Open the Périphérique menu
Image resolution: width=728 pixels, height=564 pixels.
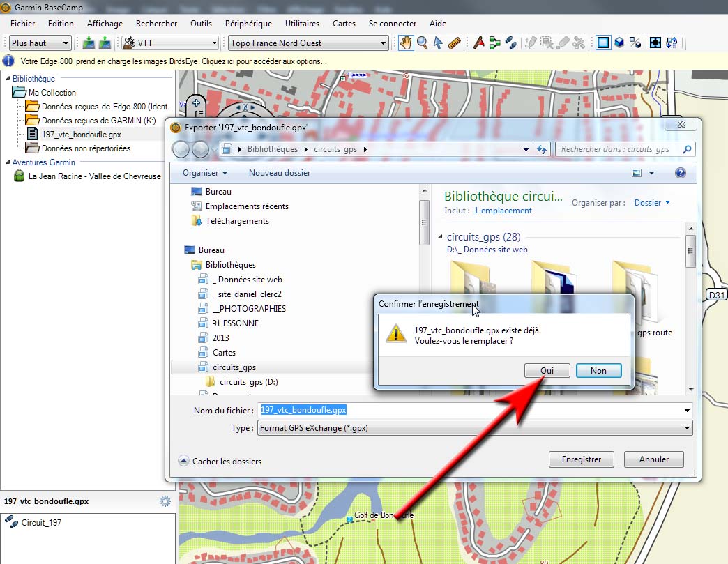(x=248, y=24)
